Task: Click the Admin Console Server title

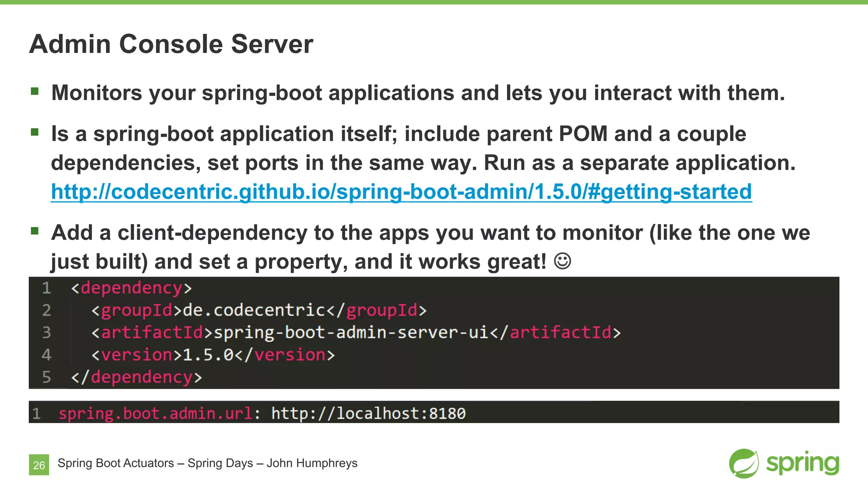Action: (x=171, y=44)
